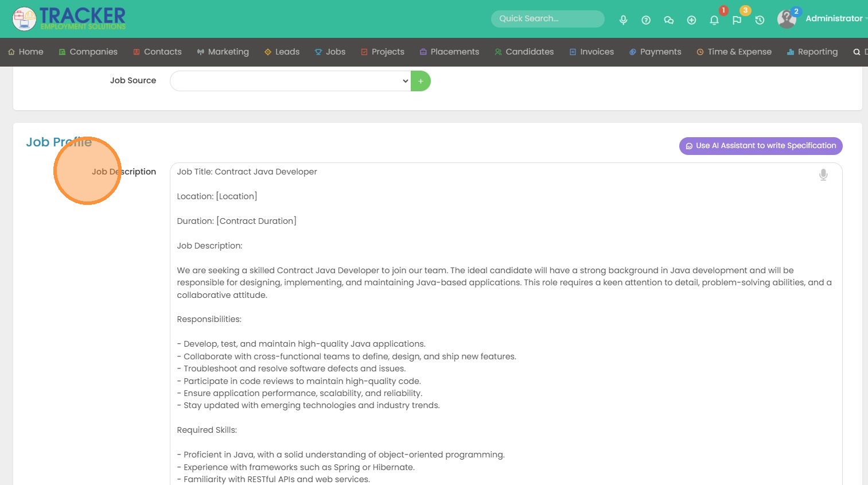This screenshot has height=485, width=868.
Task: Open the Placements menu item
Action: tap(449, 52)
